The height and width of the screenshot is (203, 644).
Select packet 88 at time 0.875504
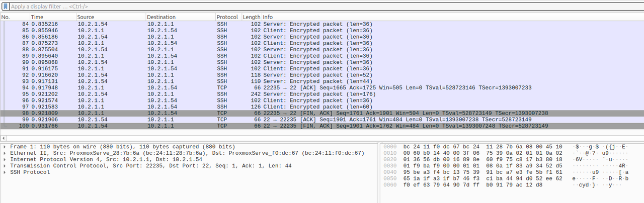point(322,50)
